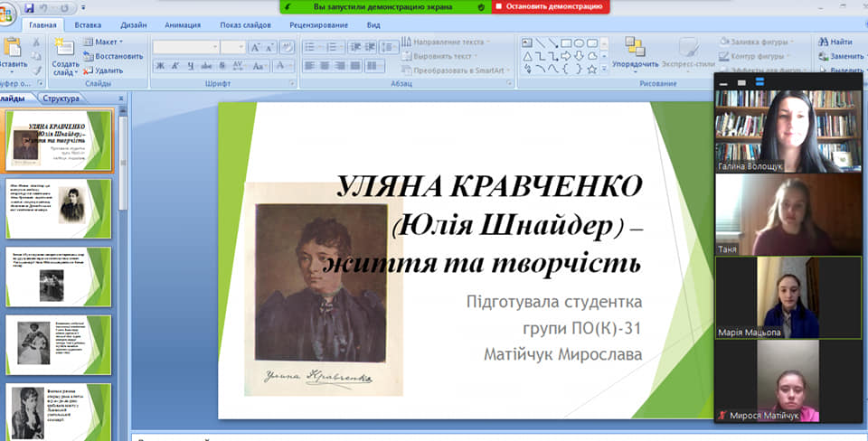
Task: Expand the shapes gallery more arrow
Action: [604, 70]
